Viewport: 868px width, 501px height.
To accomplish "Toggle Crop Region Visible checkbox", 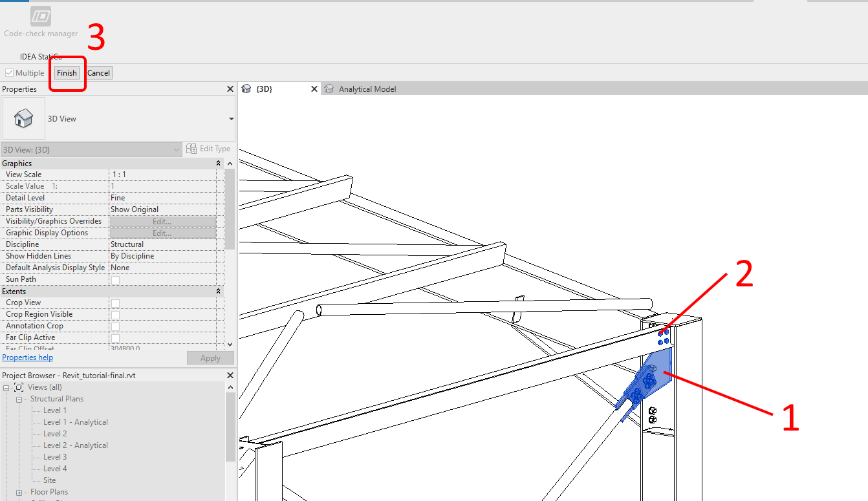I will tap(115, 315).
